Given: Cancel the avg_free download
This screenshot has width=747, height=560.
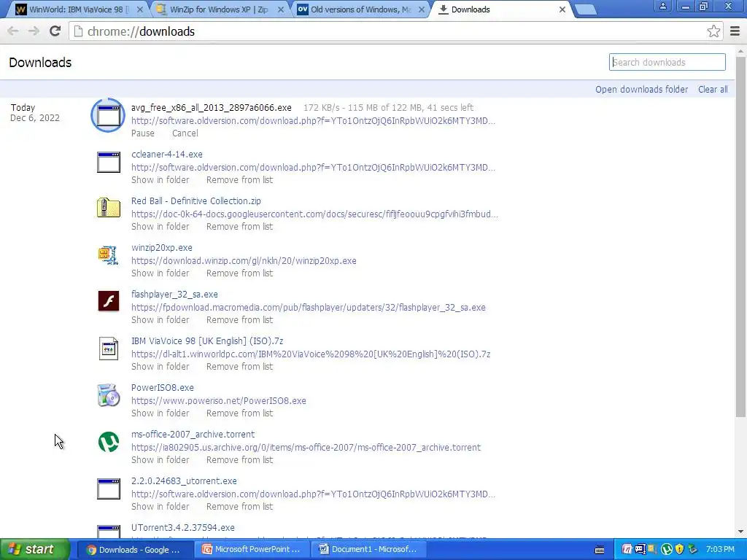Looking at the screenshot, I should pyautogui.click(x=185, y=133).
